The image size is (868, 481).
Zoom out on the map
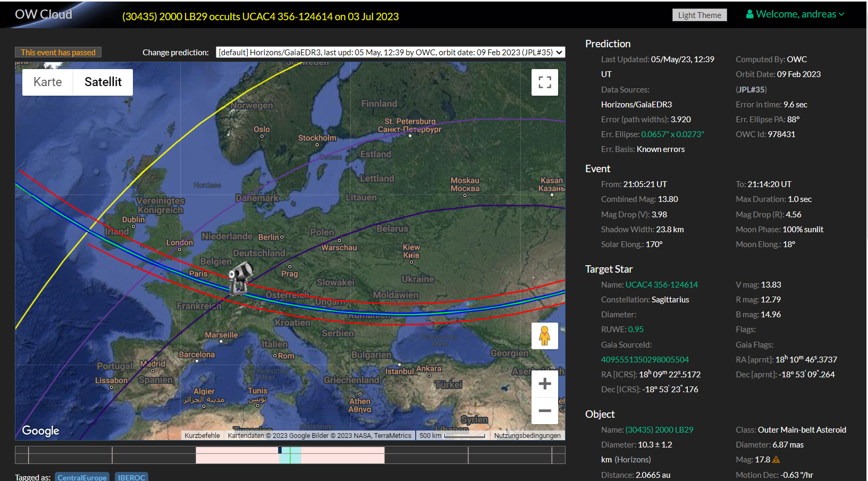click(x=544, y=410)
